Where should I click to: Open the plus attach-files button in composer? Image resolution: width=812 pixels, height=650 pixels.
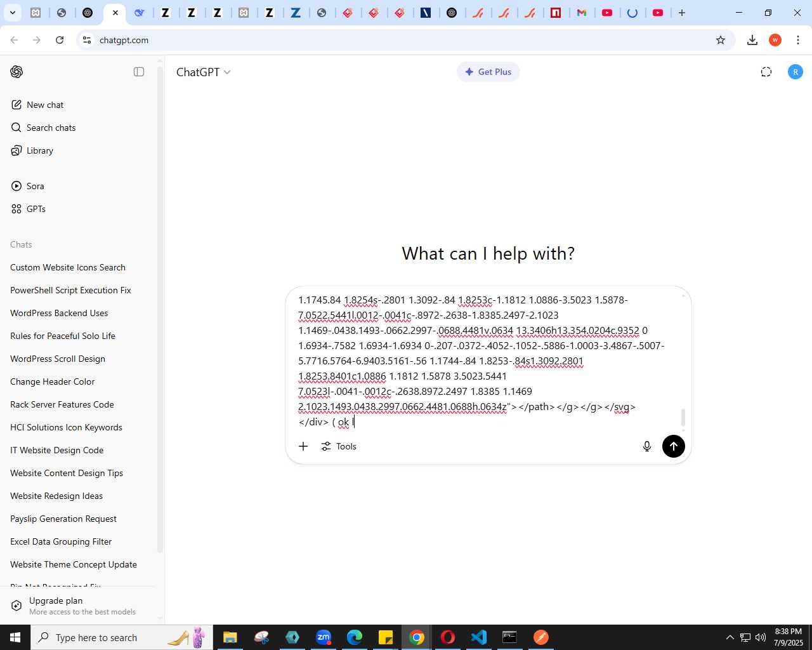(303, 446)
